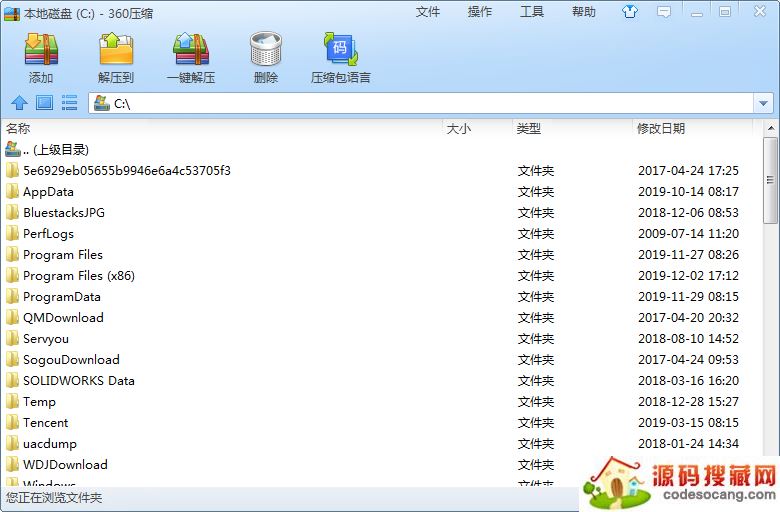The height and width of the screenshot is (512, 780).
Task: Click the folder icon beside WDJDownload
Action: click(12, 464)
